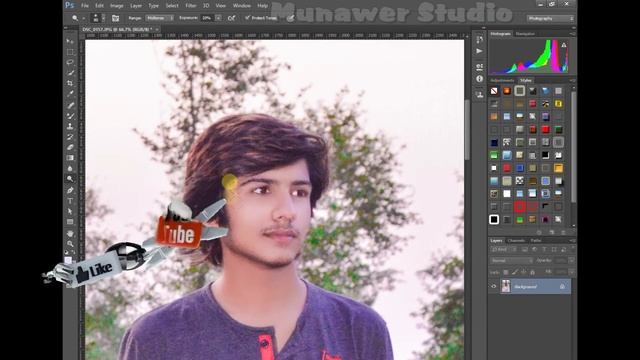The height and width of the screenshot is (360, 640).
Task: Select the Lasso tool
Action: point(70,62)
